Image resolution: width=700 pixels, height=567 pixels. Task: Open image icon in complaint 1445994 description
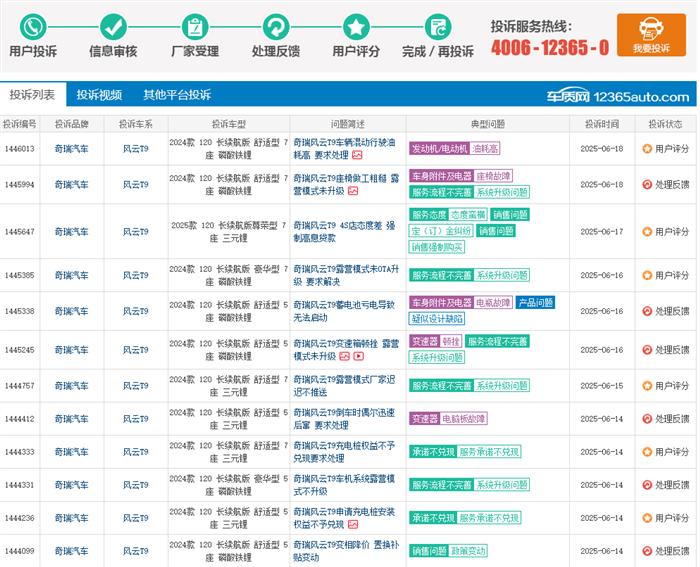[353, 191]
